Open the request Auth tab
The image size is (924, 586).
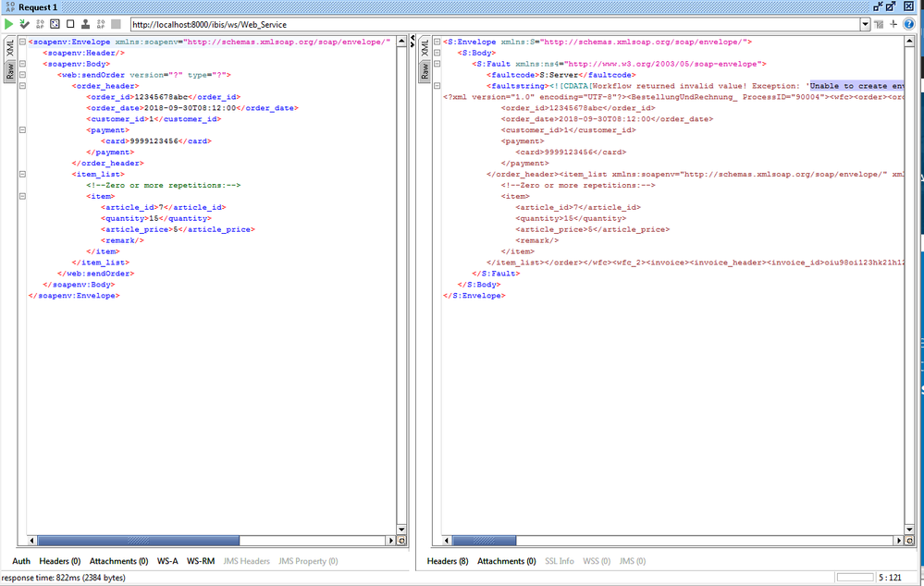click(x=21, y=561)
